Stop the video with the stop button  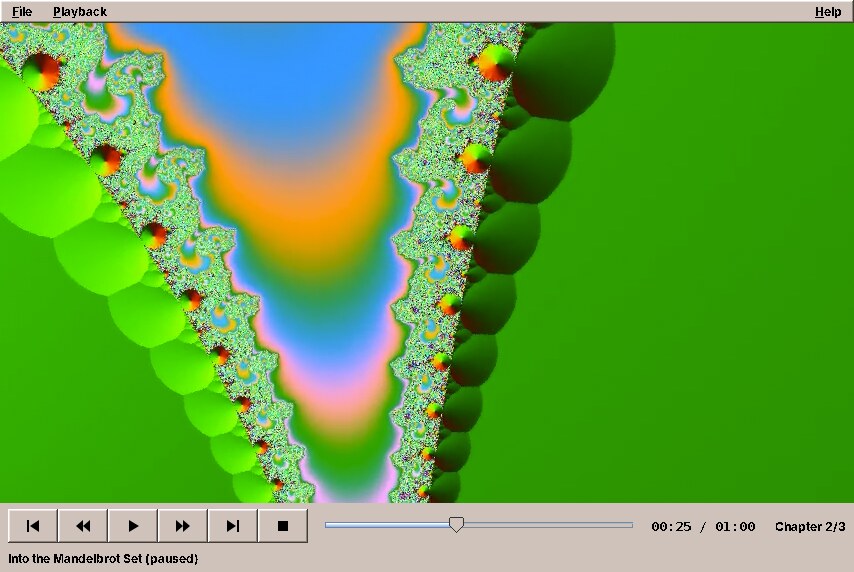pyautogui.click(x=283, y=526)
